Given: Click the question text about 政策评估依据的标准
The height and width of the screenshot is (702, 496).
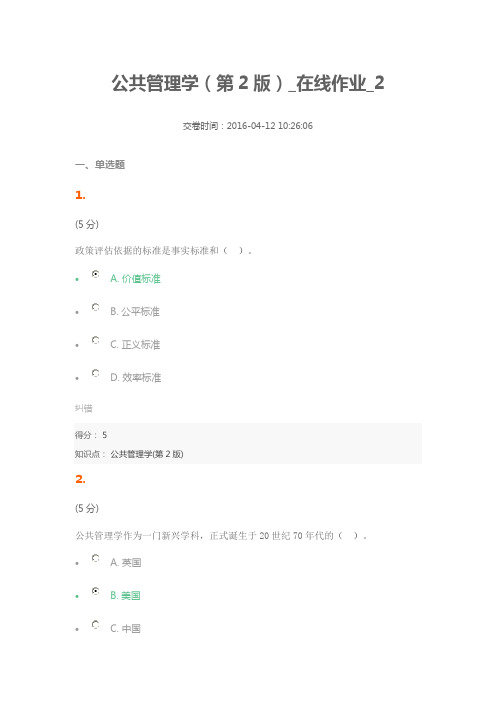Looking at the screenshot, I should 163,251.
